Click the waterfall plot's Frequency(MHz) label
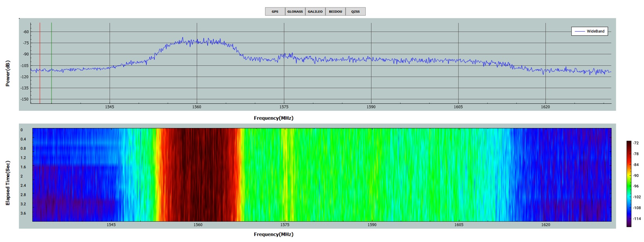Viewport: 644px width, 242px height. point(274,234)
